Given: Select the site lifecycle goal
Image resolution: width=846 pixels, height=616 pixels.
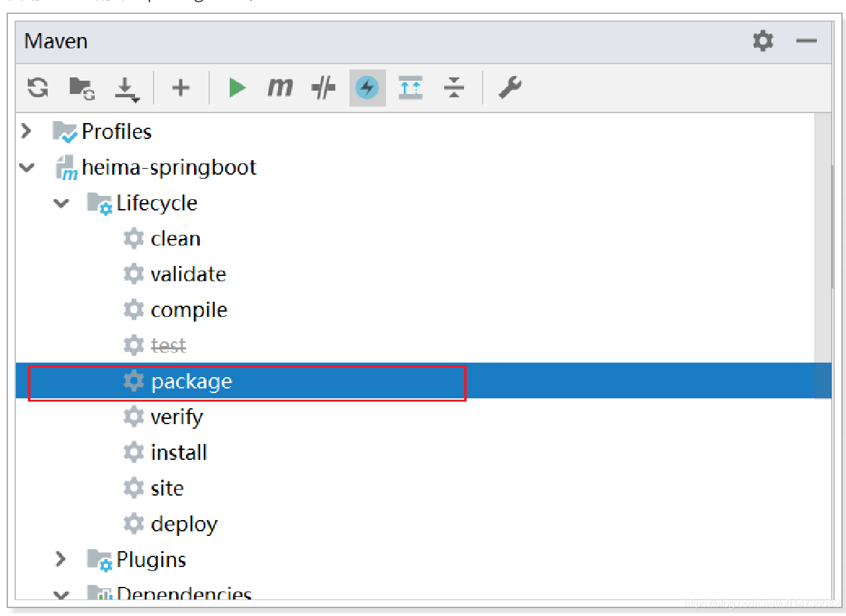Looking at the screenshot, I should [x=167, y=488].
